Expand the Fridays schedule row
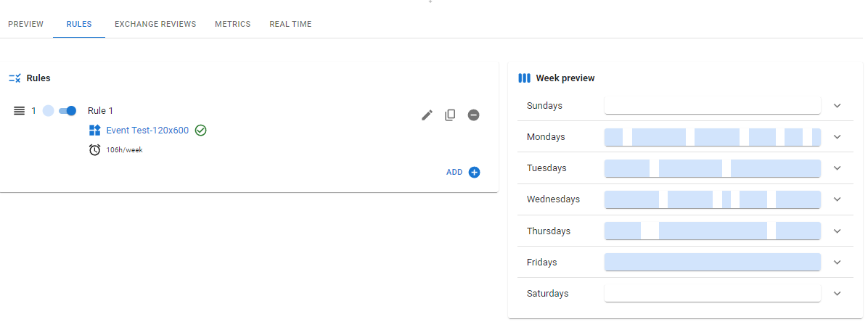 (837, 263)
